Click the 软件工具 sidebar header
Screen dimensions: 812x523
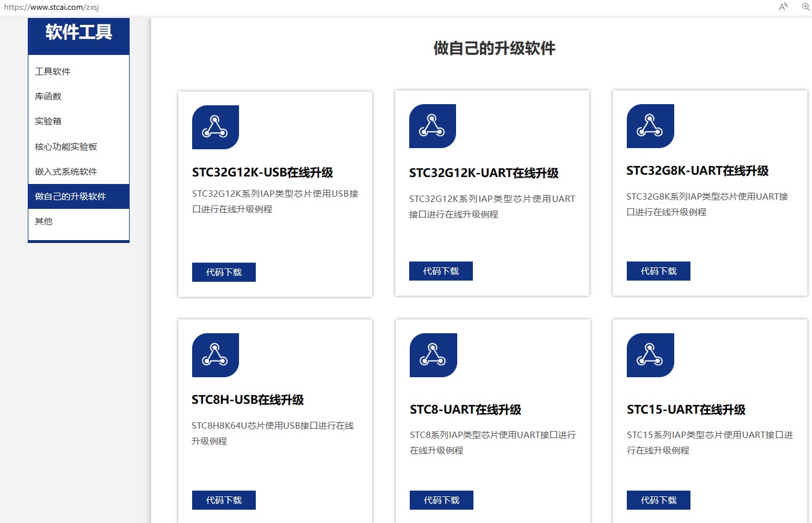[79, 32]
